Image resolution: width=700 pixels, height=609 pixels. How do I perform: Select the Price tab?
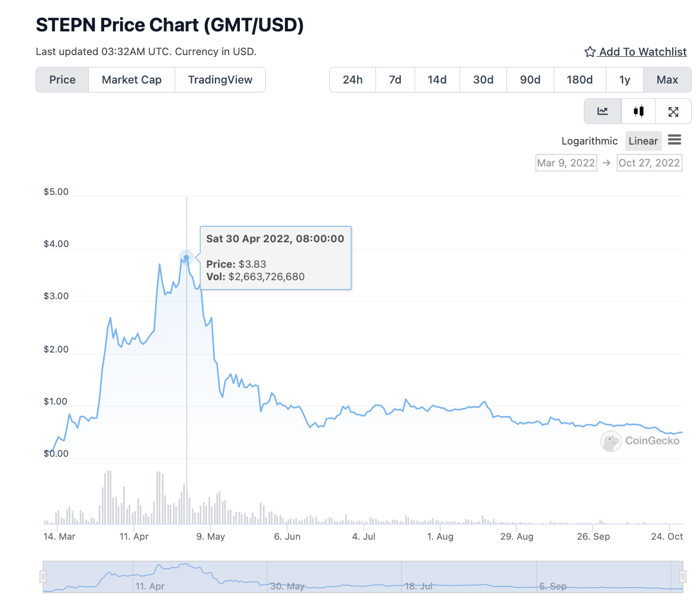coord(62,80)
